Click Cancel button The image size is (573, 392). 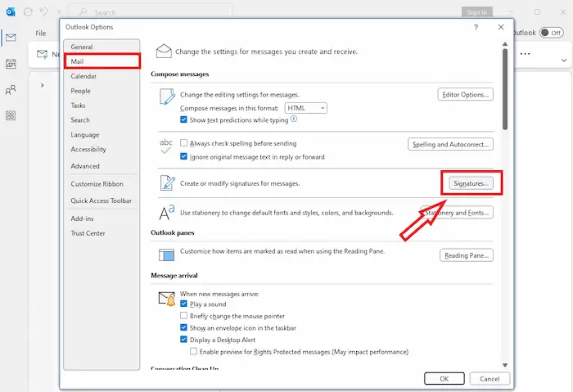[490, 378]
